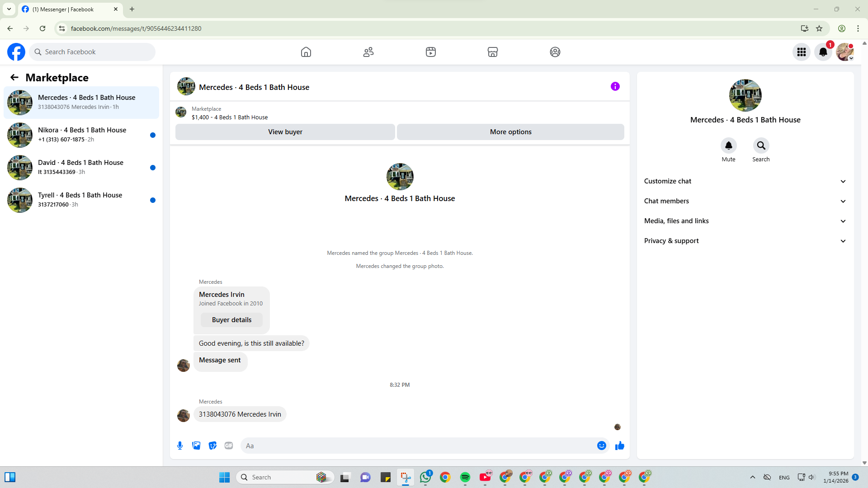This screenshot has width=868, height=488.
Task: Open the Facebook menu grid icon
Action: 801,52
